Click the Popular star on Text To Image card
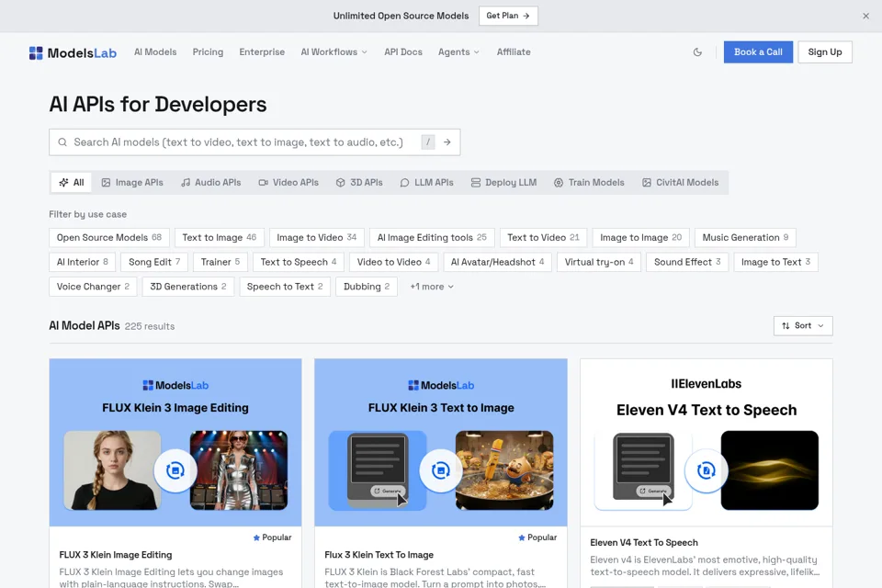 522,537
